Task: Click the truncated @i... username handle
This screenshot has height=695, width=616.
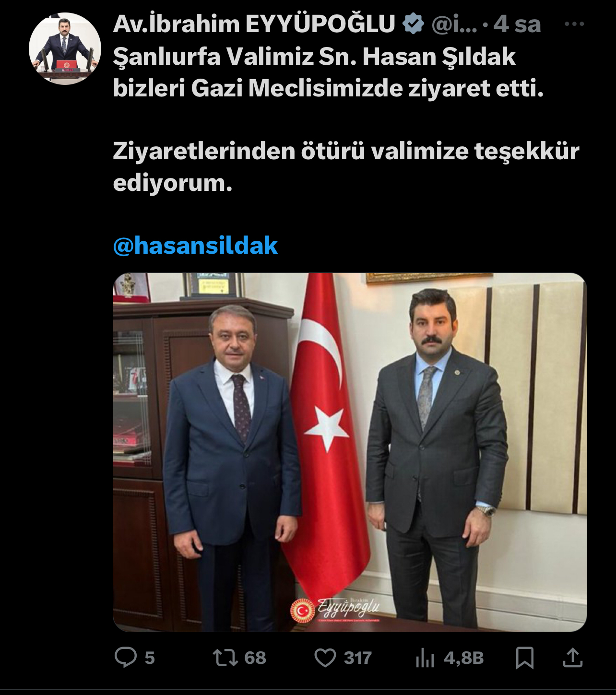Action: (454, 24)
